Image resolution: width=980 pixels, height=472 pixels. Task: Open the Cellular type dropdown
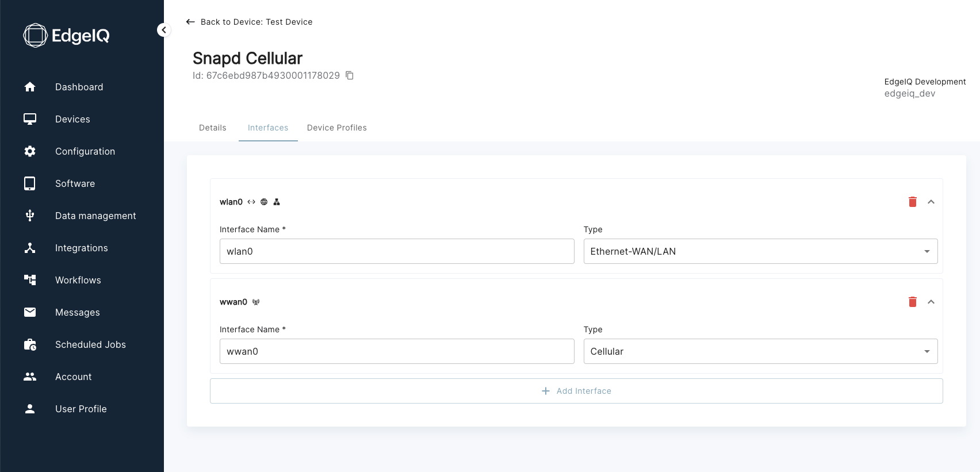[760, 351]
